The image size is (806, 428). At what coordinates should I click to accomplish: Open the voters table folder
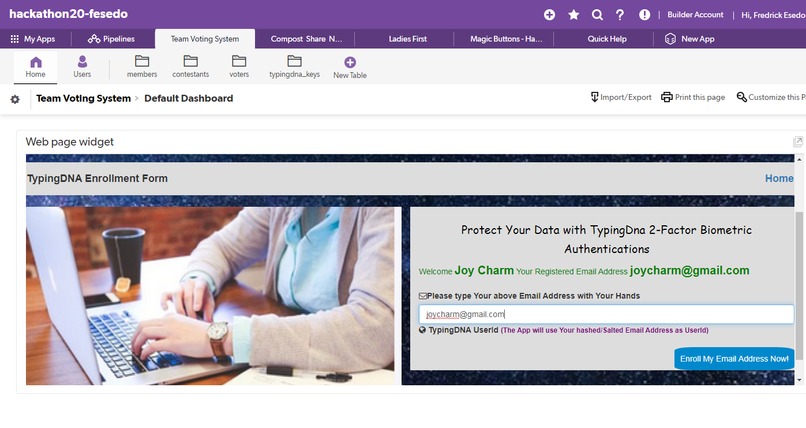pyautogui.click(x=239, y=67)
